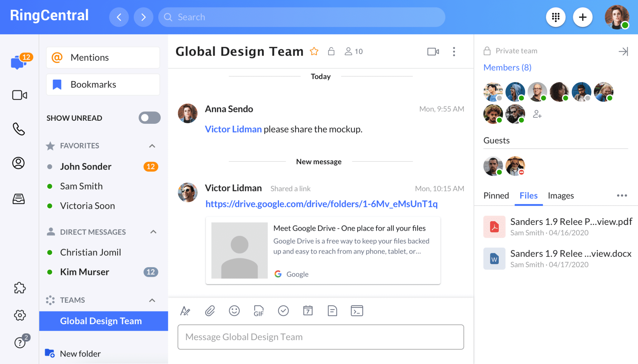Screen dimensions: 638x364
Task: Open the Phone section in the sidebar
Action: point(19,129)
